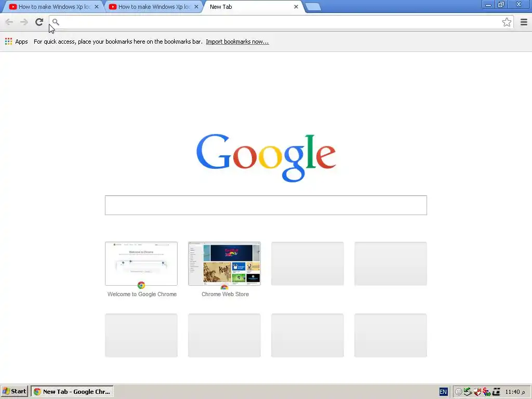Viewport: 532px width, 399px height.
Task: Close the New Tab tab
Action: point(296,7)
